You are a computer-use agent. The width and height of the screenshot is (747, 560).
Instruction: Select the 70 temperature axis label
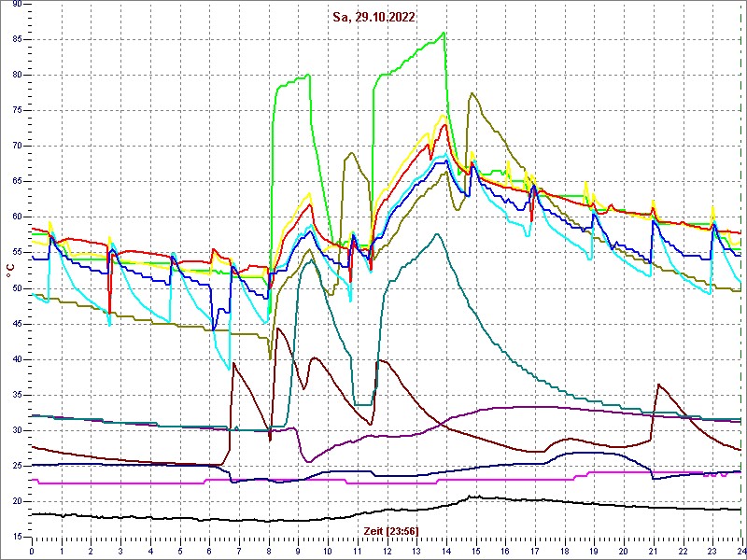coord(16,147)
